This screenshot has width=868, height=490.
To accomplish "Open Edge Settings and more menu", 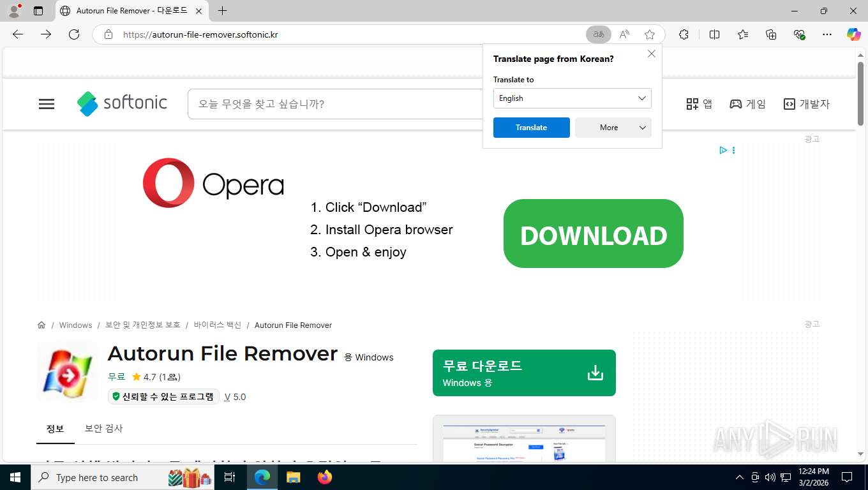I will click(827, 34).
